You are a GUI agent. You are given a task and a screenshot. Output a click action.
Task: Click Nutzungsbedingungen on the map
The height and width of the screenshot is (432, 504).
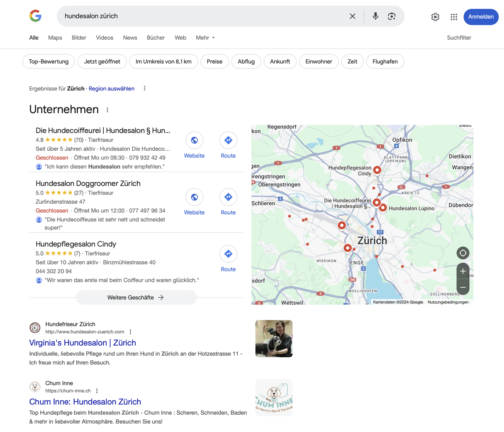(x=448, y=302)
